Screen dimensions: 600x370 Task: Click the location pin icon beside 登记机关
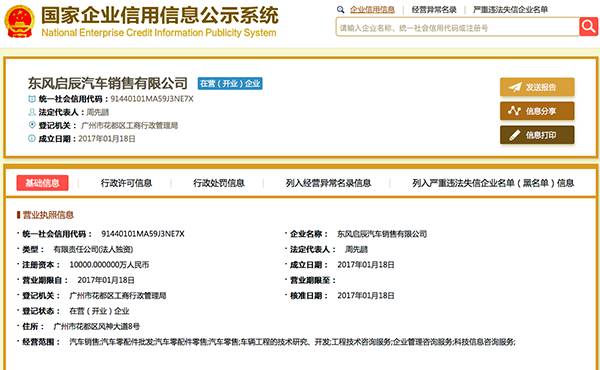[32, 125]
